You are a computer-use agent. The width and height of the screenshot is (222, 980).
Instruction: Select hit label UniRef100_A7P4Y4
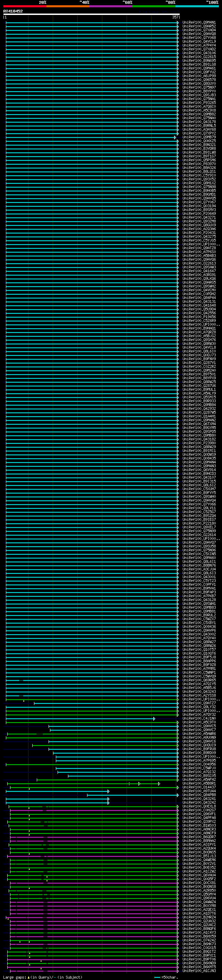[x=199, y=45]
